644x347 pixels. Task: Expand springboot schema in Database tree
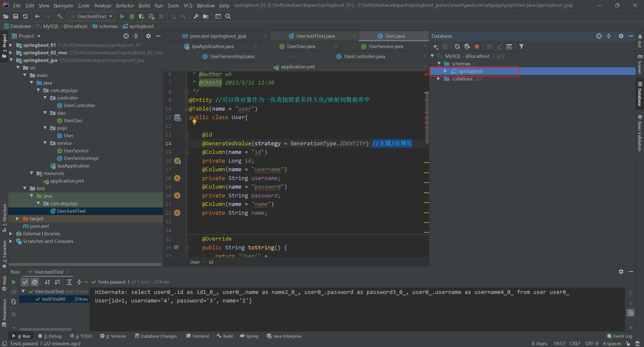coord(445,71)
